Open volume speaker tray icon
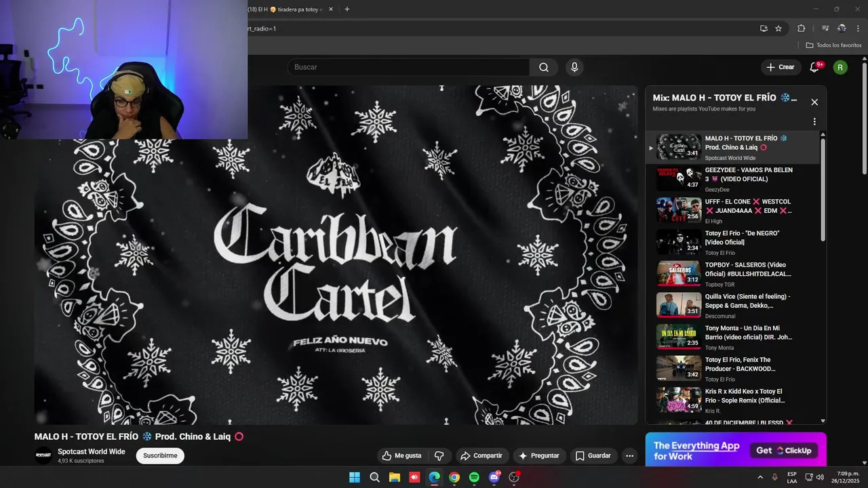 pyautogui.click(x=820, y=477)
